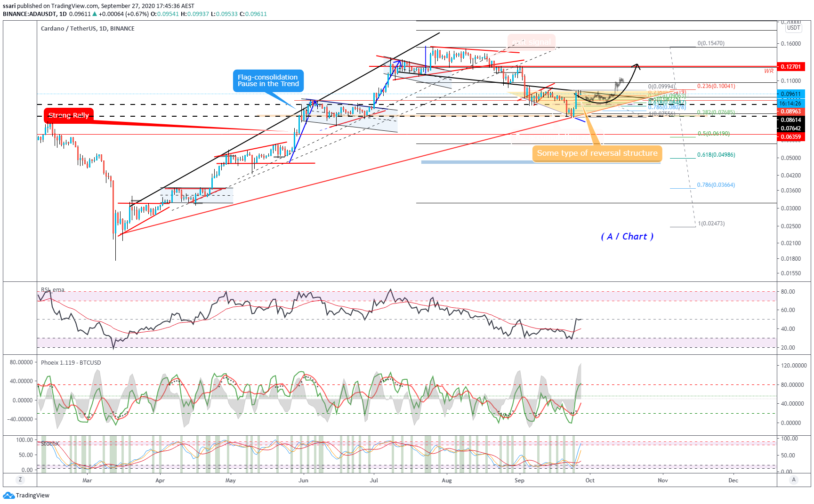The image size is (814, 504).
Task: Click the red 0.06359 price label
Action: click(791, 137)
